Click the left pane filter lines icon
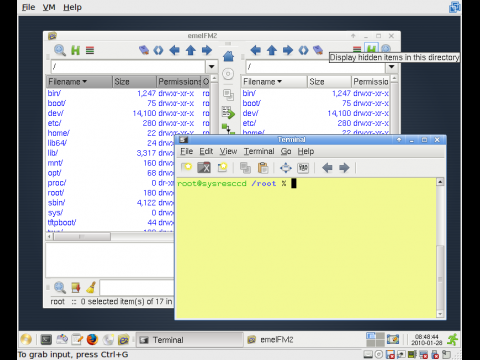The width and height of the screenshot is (480, 360). pyautogui.click(x=90, y=50)
